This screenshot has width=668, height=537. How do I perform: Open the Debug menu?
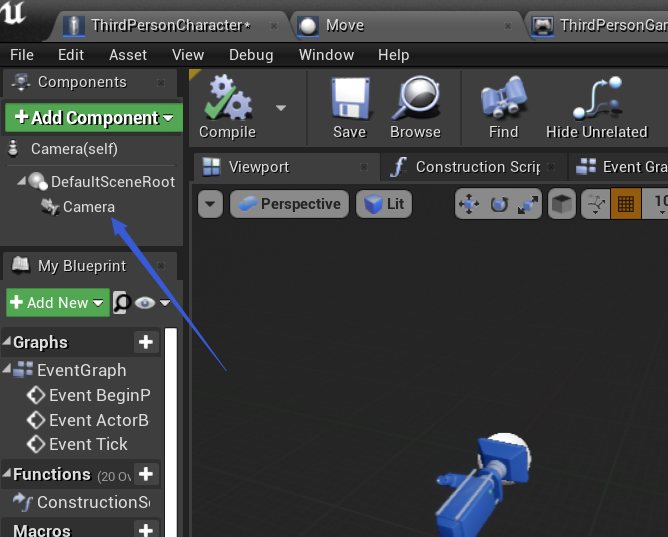pyautogui.click(x=251, y=55)
